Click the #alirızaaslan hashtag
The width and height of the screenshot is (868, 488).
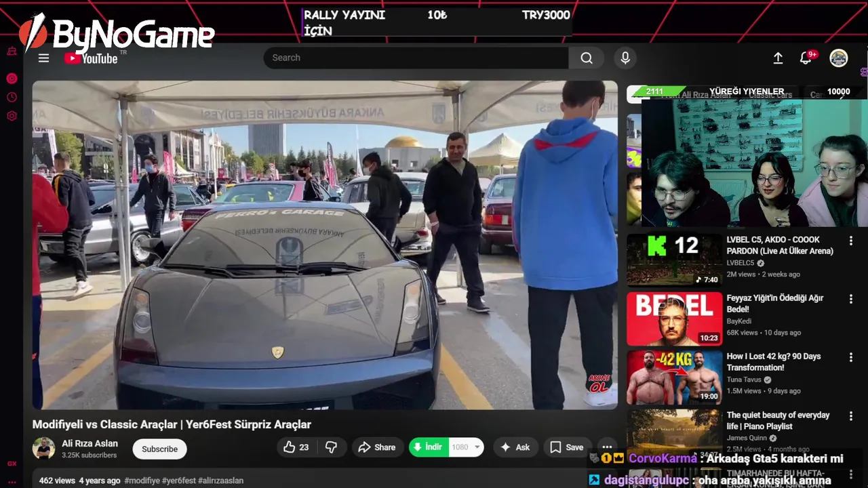pyautogui.click(x=220, y=481)
